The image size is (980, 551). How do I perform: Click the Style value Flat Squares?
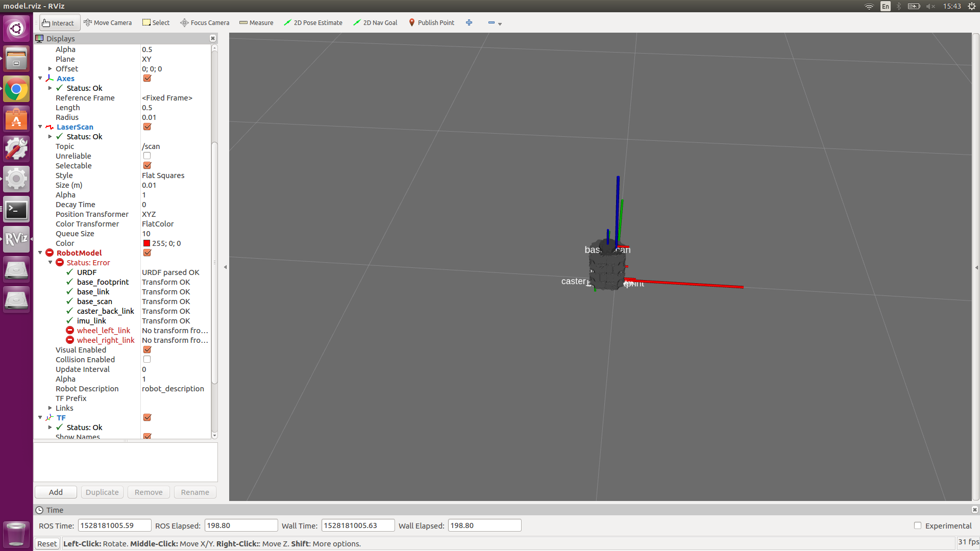163,176
